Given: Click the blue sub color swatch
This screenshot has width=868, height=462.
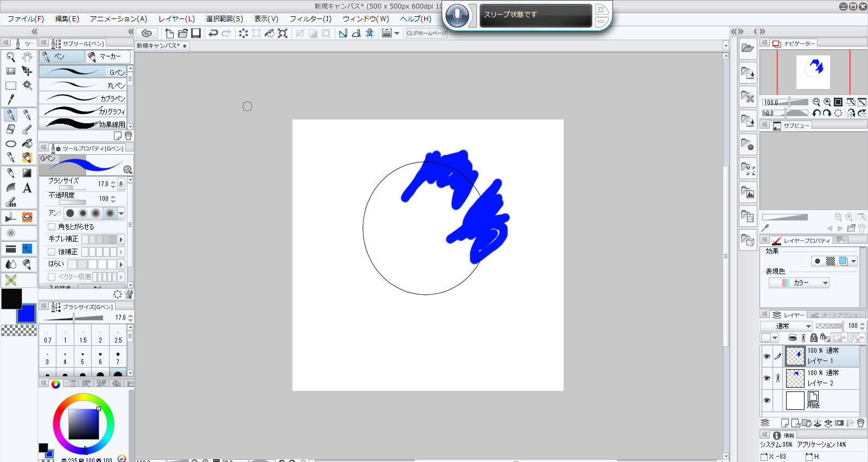Looking at the screenshot, I should [x=27, y=314].
